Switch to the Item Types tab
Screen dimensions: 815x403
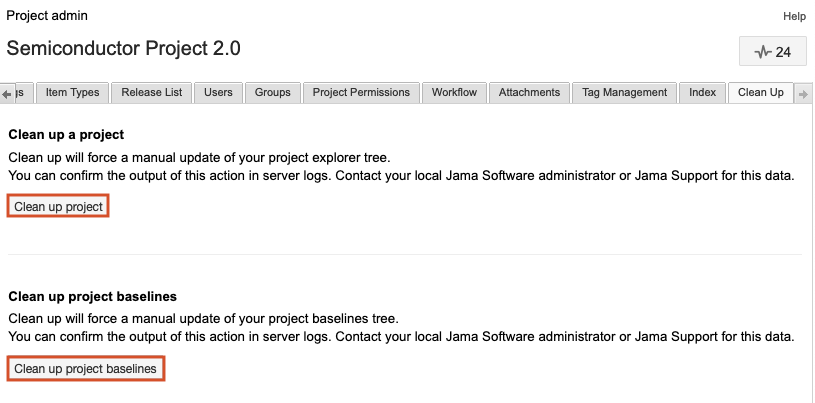[72, 92]
